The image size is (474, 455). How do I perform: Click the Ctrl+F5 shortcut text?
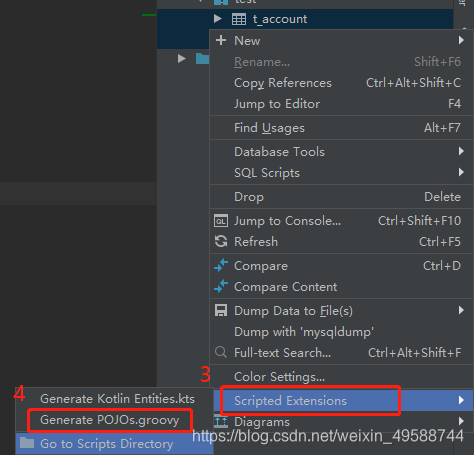pyautogui.click(x=440, y=242)
